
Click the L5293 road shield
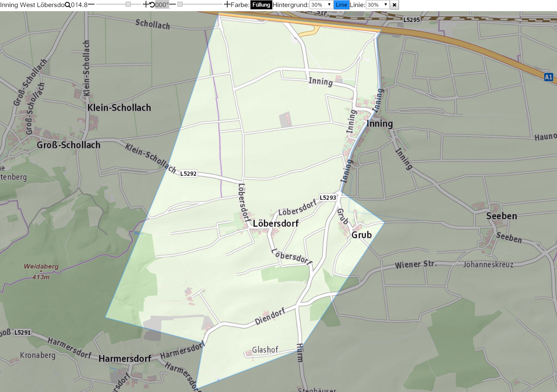(x=328, y=198)
